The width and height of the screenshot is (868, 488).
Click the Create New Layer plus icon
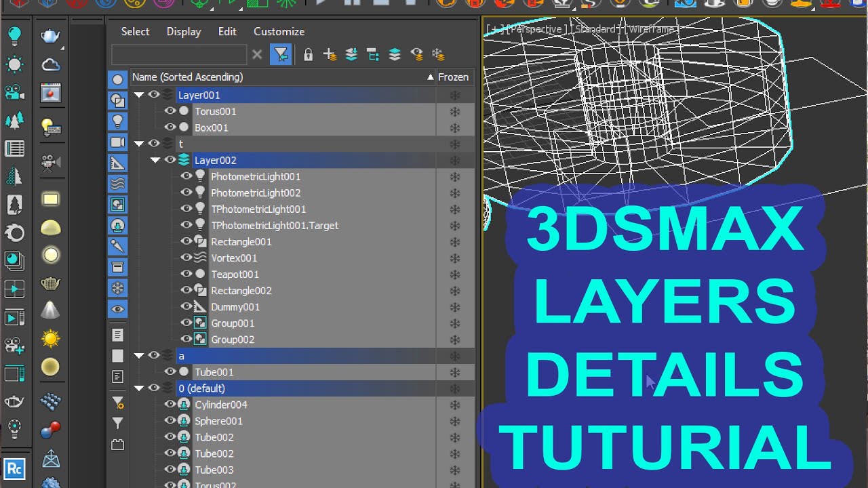point(330,54)
